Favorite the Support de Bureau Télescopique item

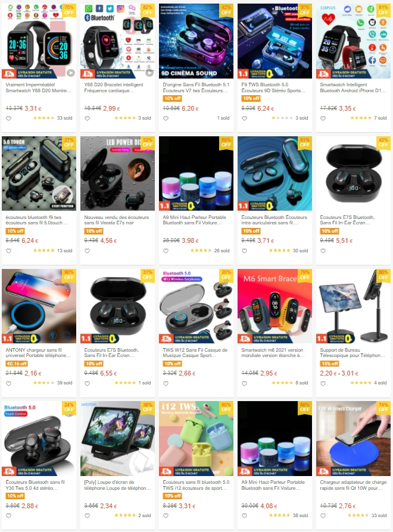323,383
